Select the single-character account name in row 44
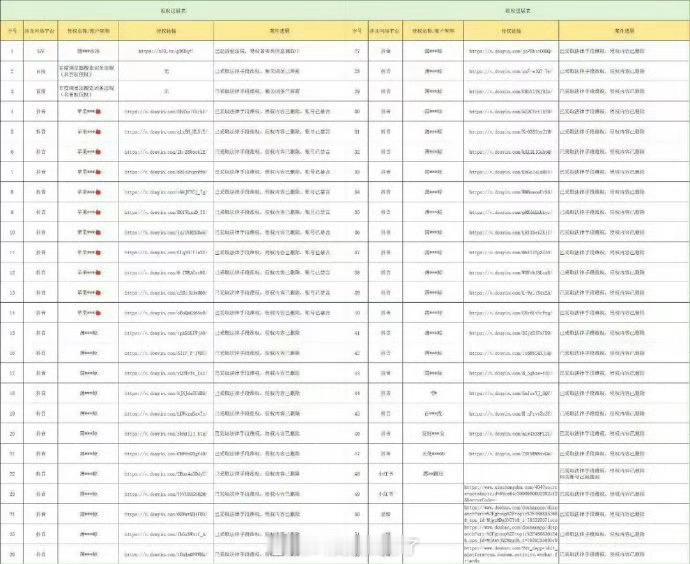This screenshot has width=690, height=564. tap(433, 393)
